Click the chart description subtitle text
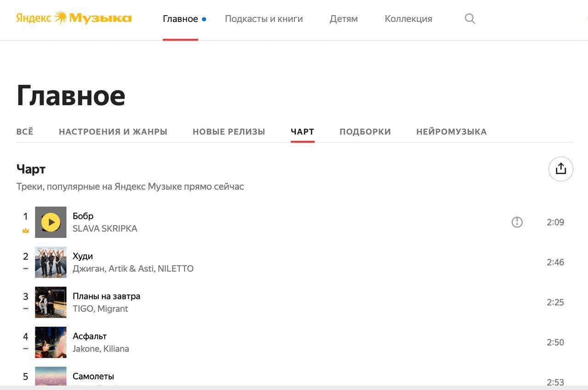The height and width of the screenshot is (390, 588). pyautogui.click(x=130, y=187)
